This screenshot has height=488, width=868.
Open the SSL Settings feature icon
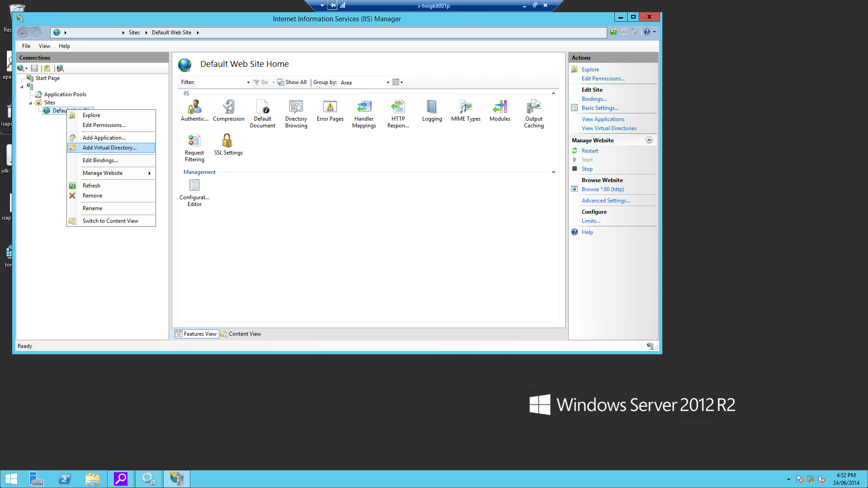(228, 144)
